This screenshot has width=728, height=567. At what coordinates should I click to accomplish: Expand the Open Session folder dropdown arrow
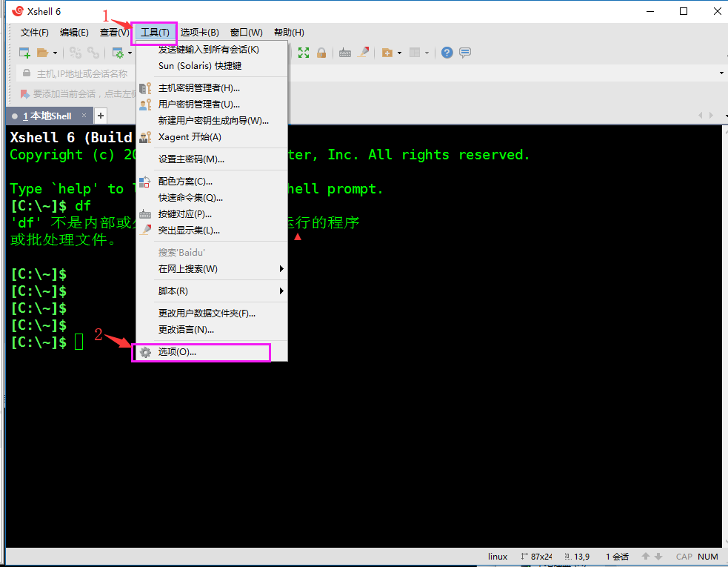click(56, 53)
